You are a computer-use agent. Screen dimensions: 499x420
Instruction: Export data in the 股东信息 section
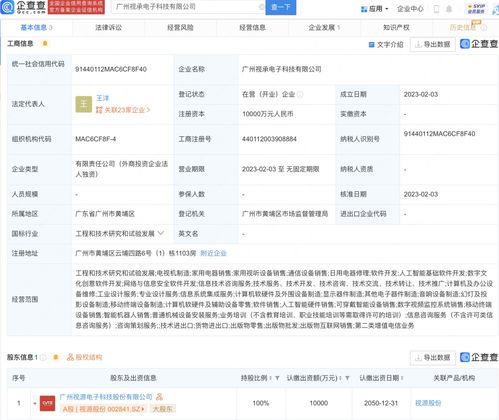[433, 358]
